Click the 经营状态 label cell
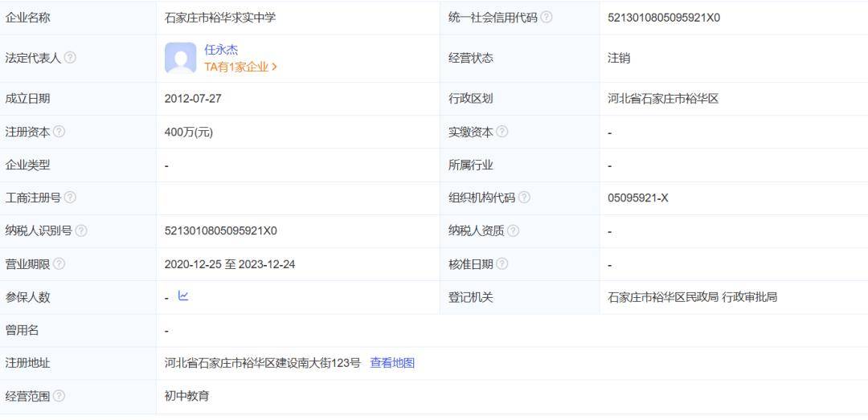The image size is (868, 420). (520, 58)
